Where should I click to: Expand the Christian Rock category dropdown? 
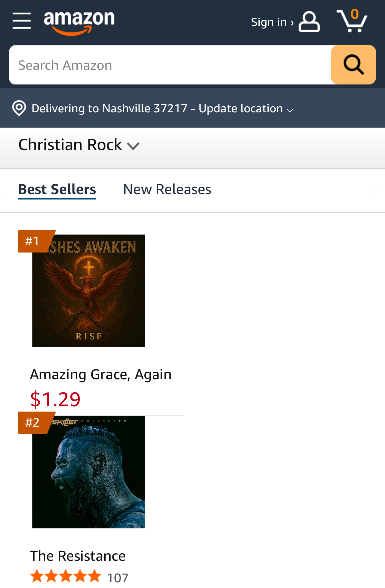pyautogui.click(x=79, y=145)
